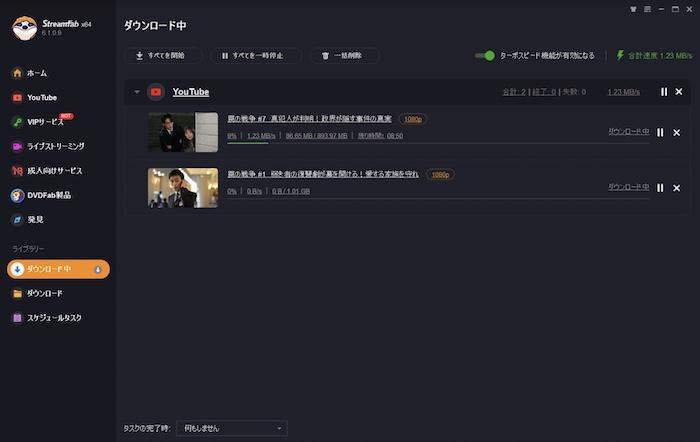The image size is (700, 442).
Task: Open the episode #1 video title
Action: [323, 174]
